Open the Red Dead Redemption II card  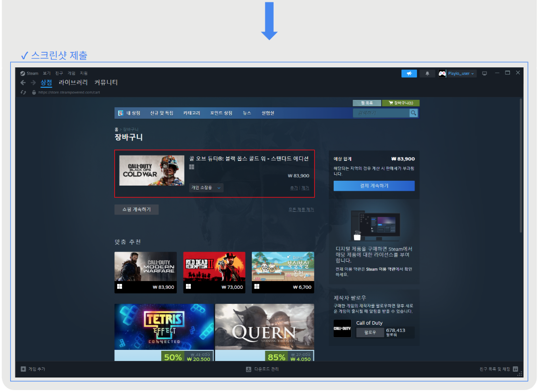(x=214, y=272)
